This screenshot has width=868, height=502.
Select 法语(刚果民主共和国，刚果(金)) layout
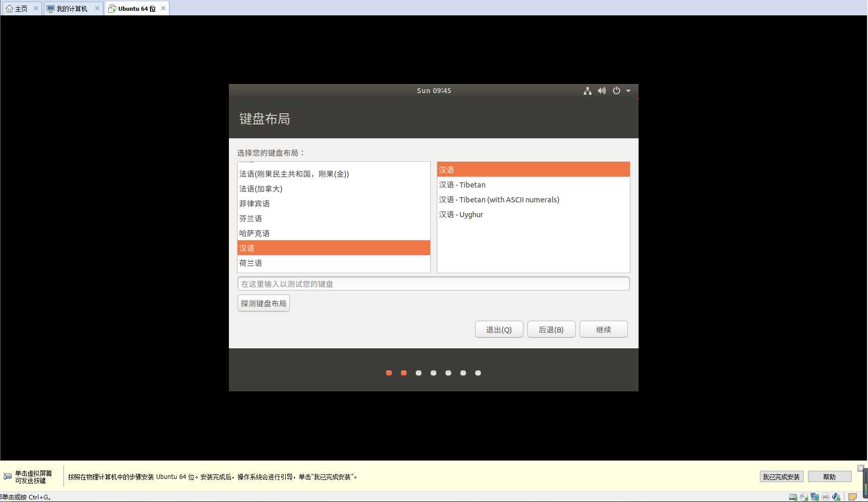coord(334,174)
